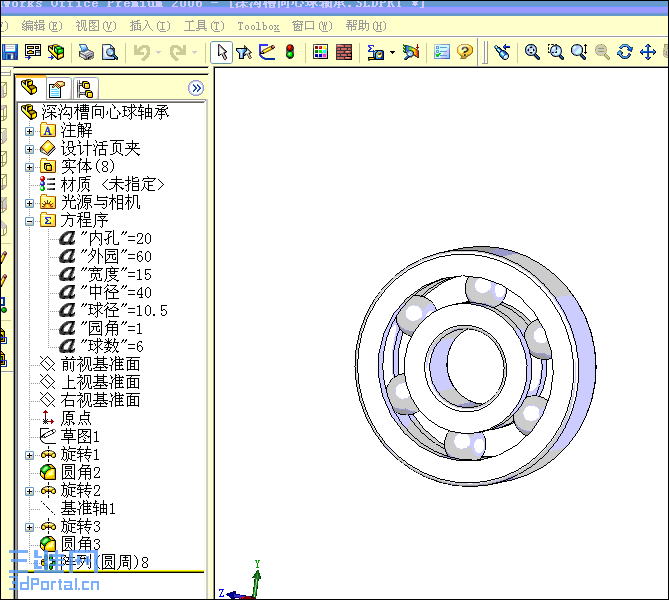Click the Zoom to Selection icon

(x=602, y=52)
